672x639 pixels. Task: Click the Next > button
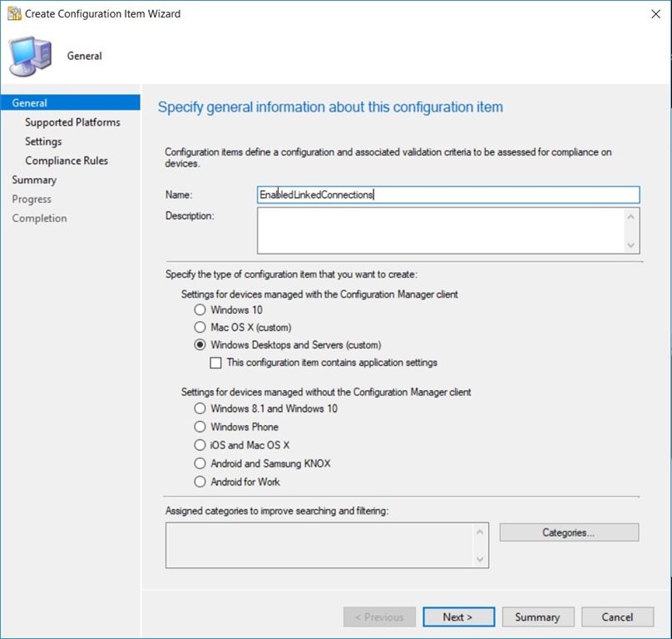(458, 617)
